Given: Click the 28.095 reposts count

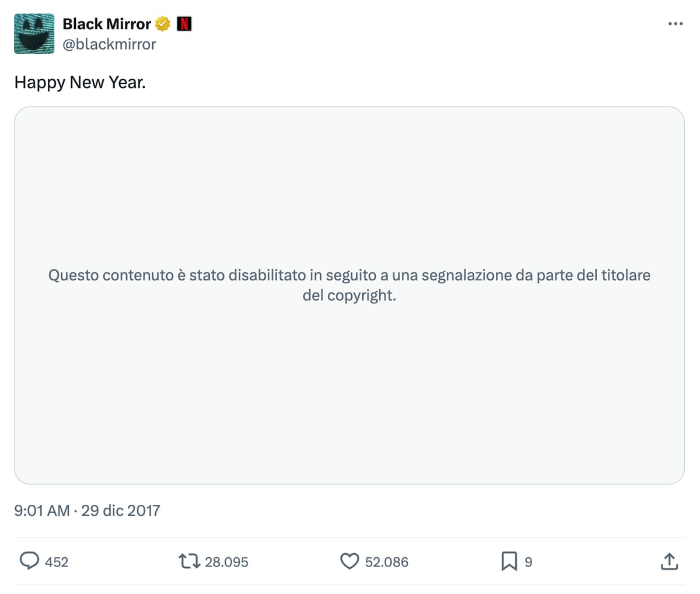Looking at the screenshot, I should (x=226, y=562).
